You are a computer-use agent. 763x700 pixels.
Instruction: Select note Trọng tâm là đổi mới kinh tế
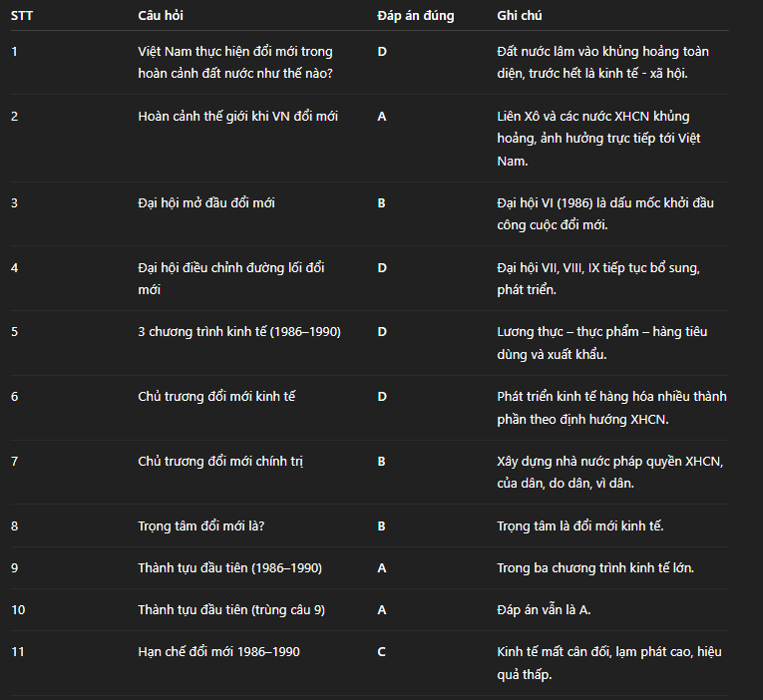tap(579, 525)
